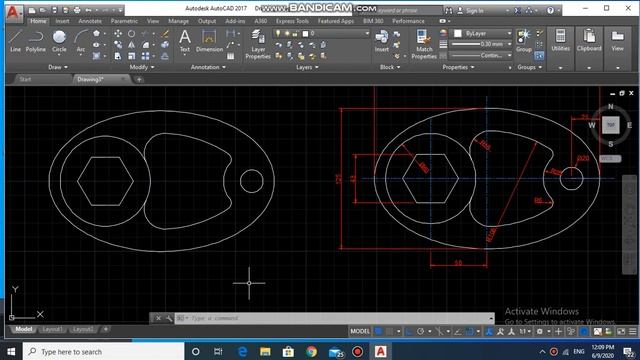The image size is (640, 360).
Task: Click the Plot (print) icon in quick access toolbar
Action: pyautogui.click(x=77, y=10)
